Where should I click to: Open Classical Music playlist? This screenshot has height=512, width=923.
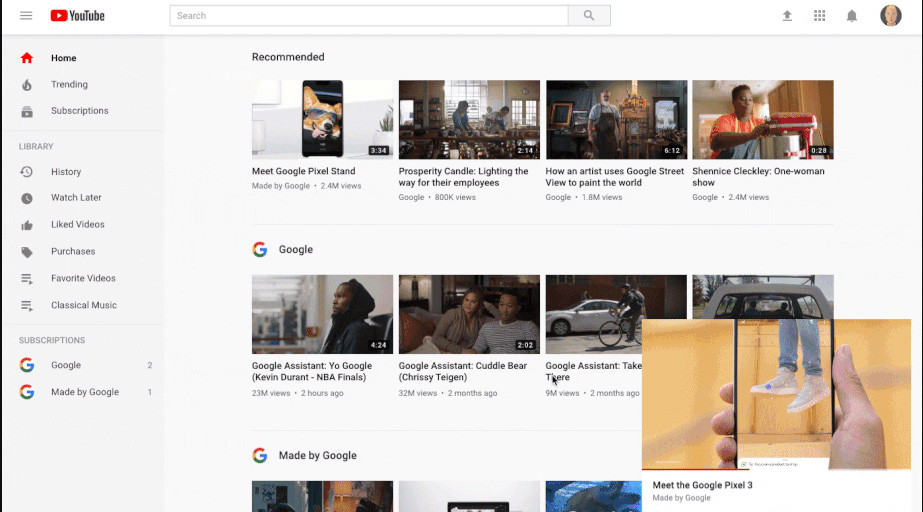pyautogui.click(x=84, y=305)
